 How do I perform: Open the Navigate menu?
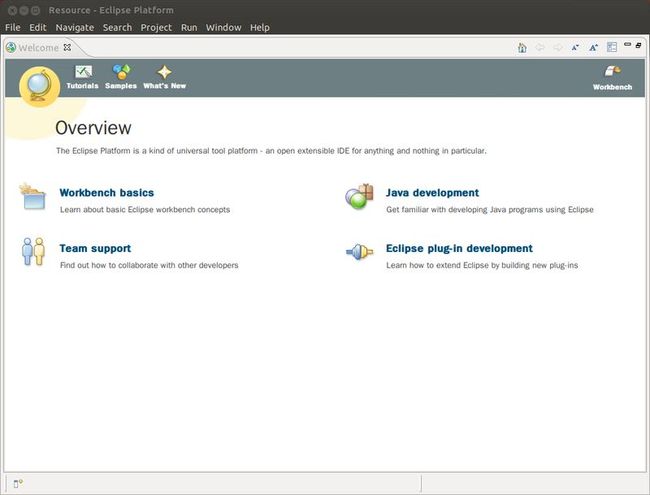click(x=75, y=27)
